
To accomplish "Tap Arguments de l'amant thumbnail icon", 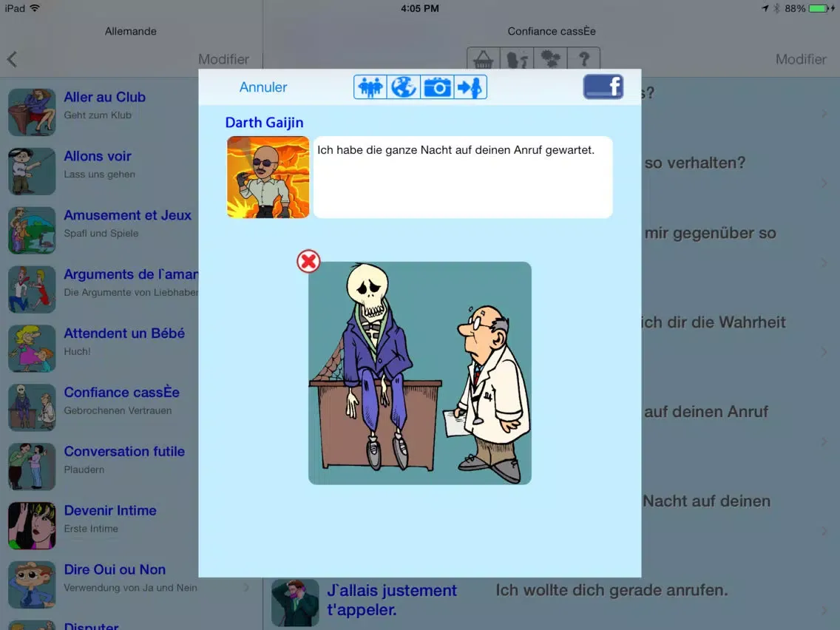I will [x=32, y=289].
